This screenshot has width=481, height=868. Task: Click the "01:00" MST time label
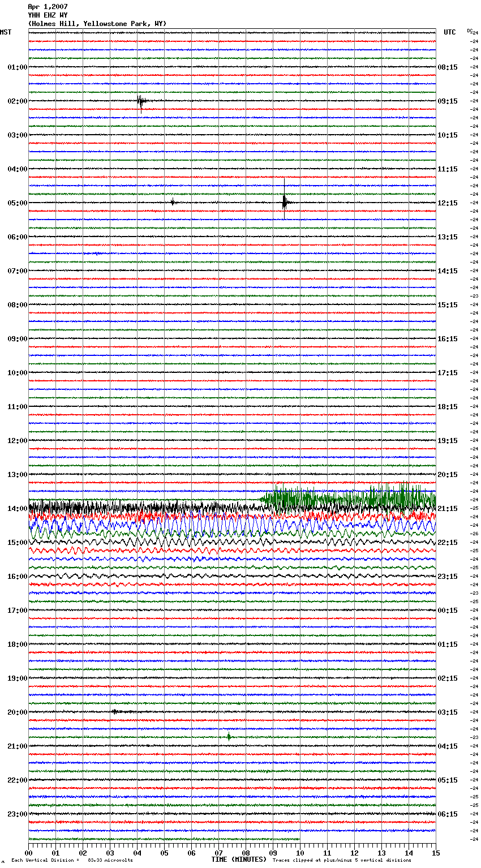point(18,67)
